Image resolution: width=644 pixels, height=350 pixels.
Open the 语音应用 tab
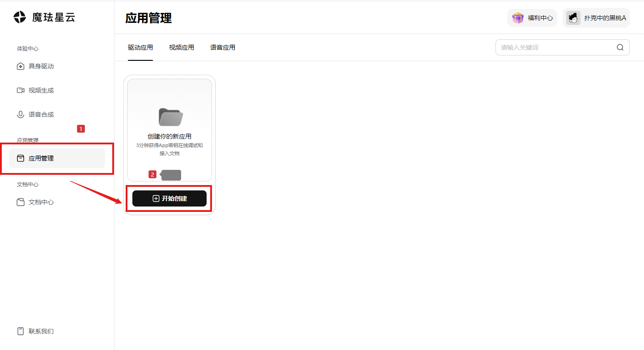tap(223, 47)
